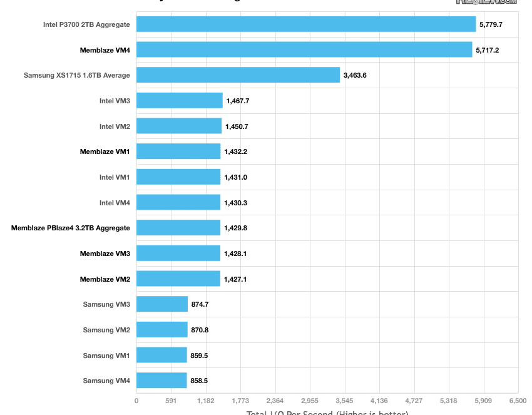Viewport: 532px width, 415px height.
Task: Click the x-axis tick label 5,909
Action: [483, 401]
